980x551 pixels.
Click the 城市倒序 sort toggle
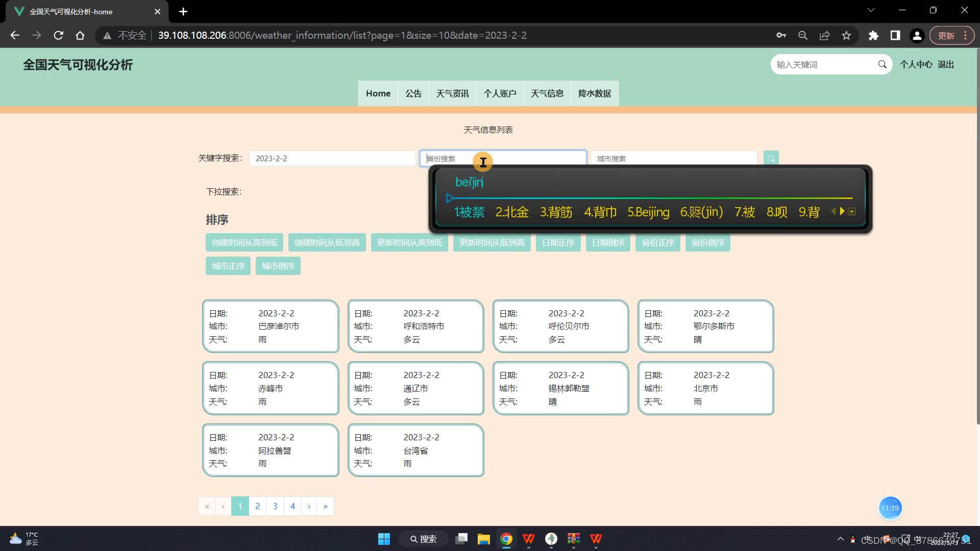click(x=278, y=265)
